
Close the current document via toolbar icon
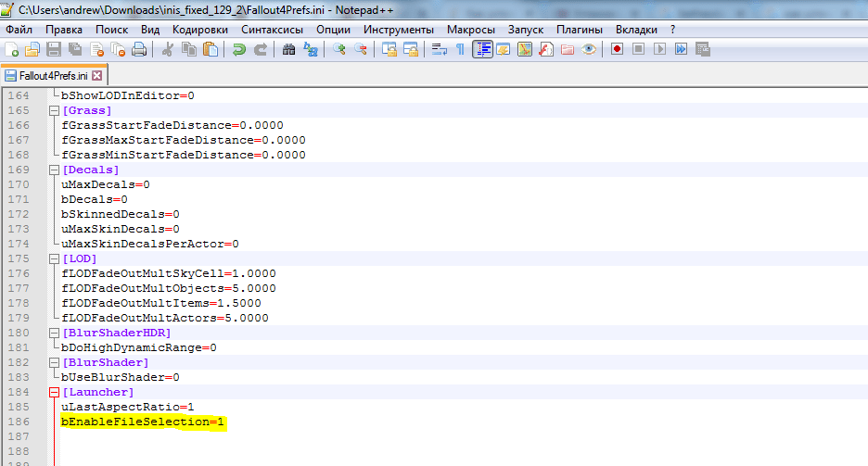click(x=96, y=50)
